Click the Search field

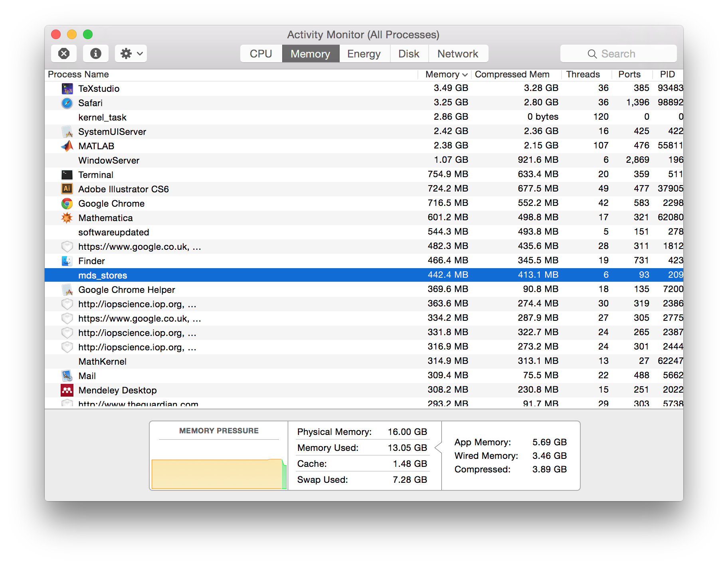[618, 53]
